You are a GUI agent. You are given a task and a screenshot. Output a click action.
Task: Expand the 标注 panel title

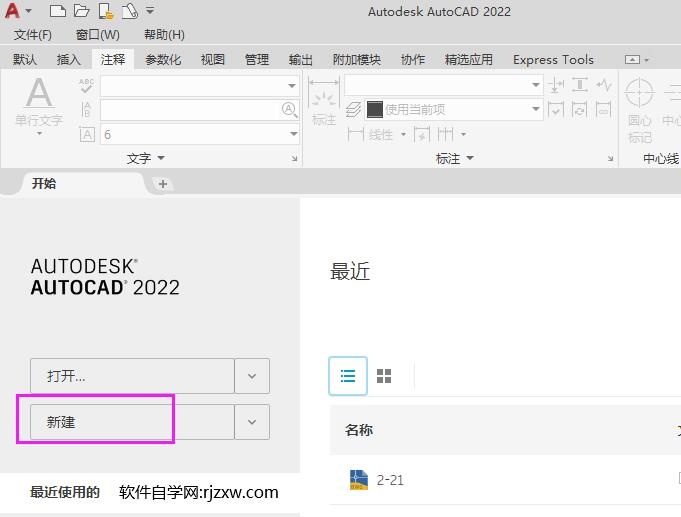click(x=454, y=158)
